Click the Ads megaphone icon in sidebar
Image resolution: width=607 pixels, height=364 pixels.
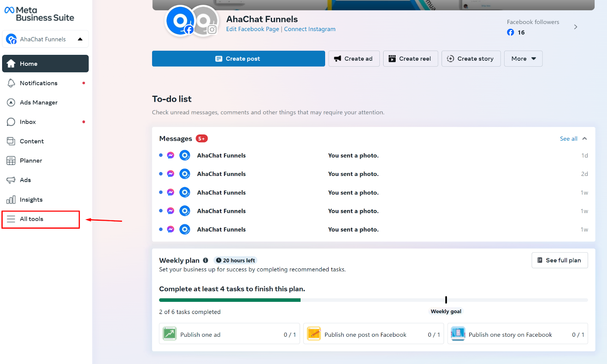pyautogui.click(x=11, y=180)
